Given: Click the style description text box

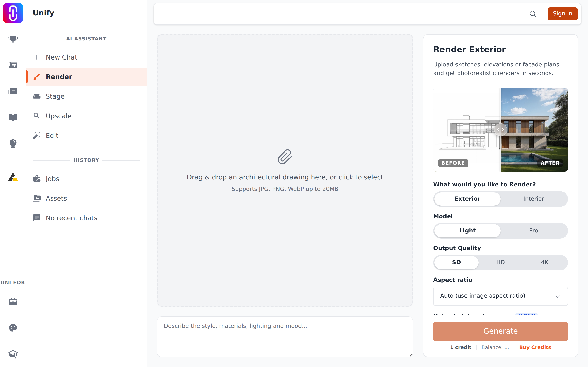Looking at the screenshot, I should click(285, 336).
